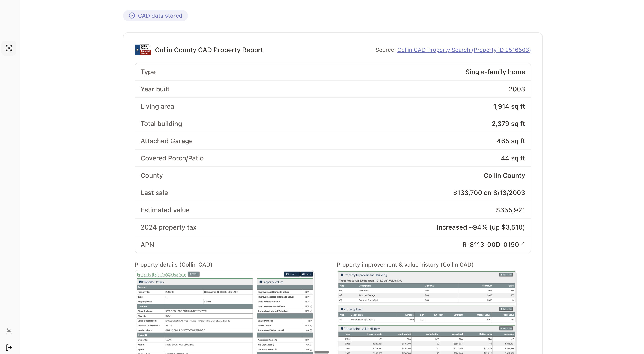Click the Circuit Breaker help icon

click(x=276, y=349)
